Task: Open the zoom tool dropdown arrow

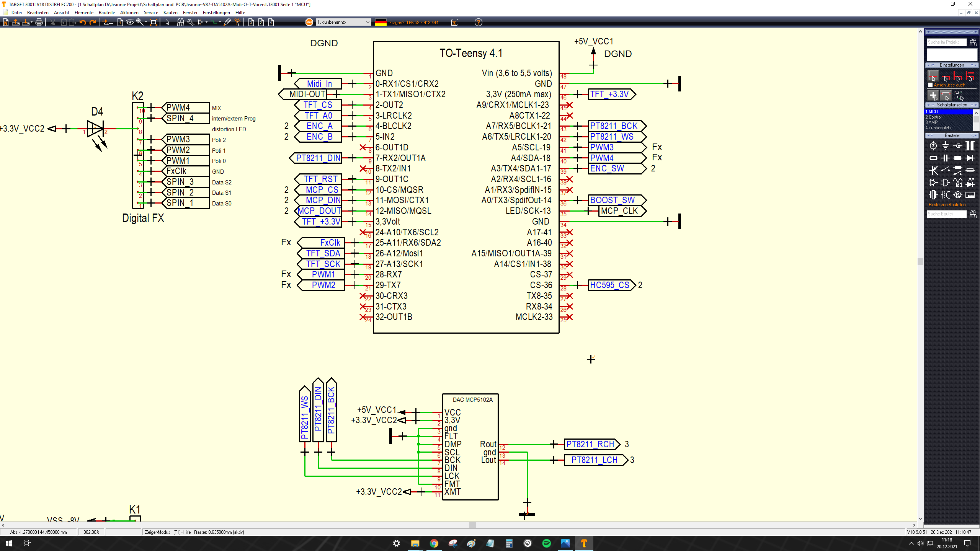Action: tap(146, 22)
